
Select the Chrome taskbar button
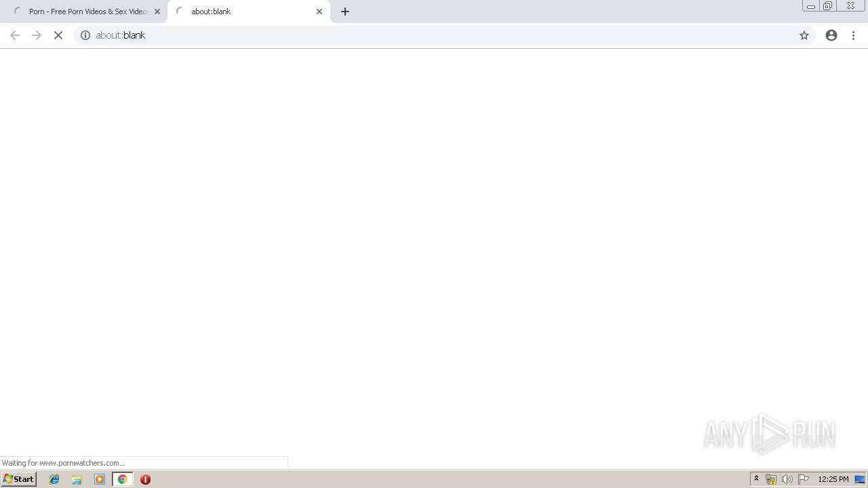point(122,479)
